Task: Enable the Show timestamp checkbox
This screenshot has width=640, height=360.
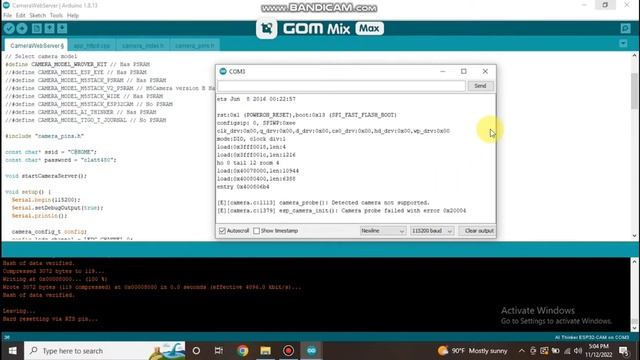Action: (256, 231)
